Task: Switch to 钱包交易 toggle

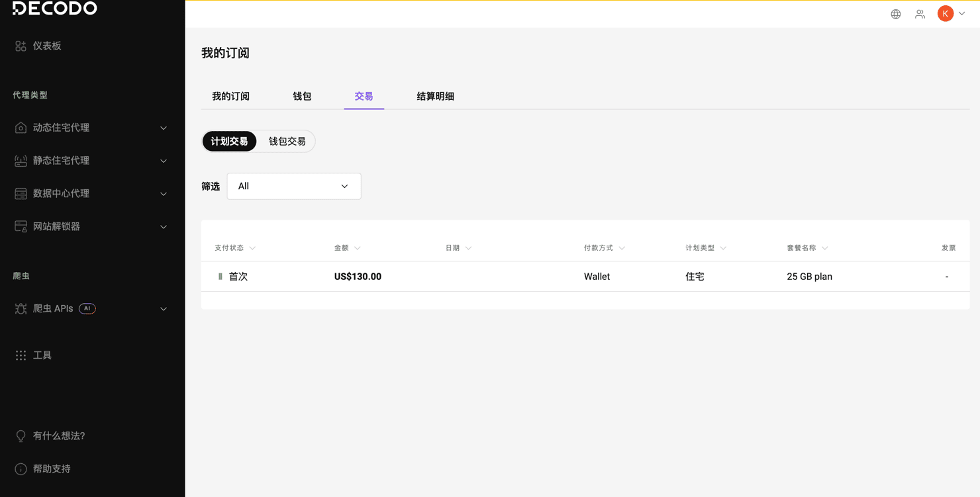Action: point(287,141)
